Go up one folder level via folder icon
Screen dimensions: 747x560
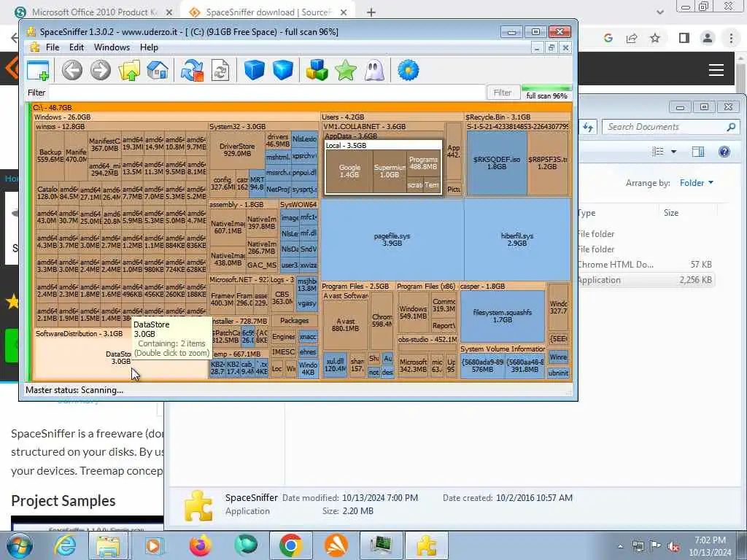click(x=129, y=71)
